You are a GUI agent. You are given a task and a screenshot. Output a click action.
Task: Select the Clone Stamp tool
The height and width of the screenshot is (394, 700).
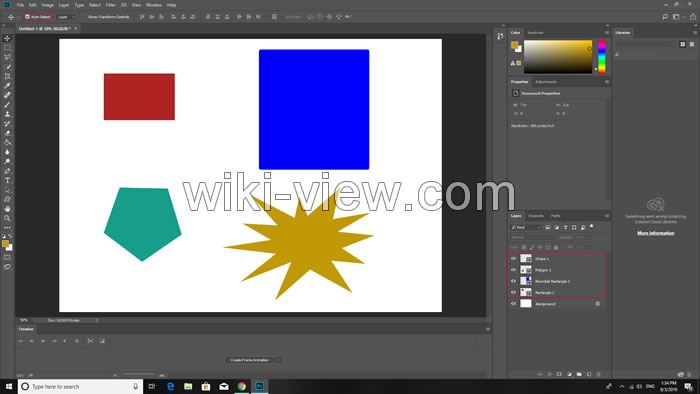coord(7,114)
